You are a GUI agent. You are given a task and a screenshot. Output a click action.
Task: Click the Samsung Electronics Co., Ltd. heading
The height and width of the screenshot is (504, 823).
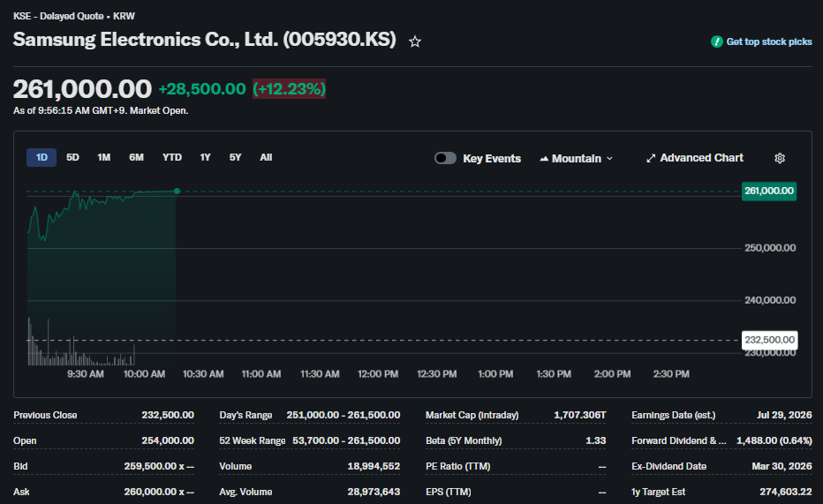(205, 40)
